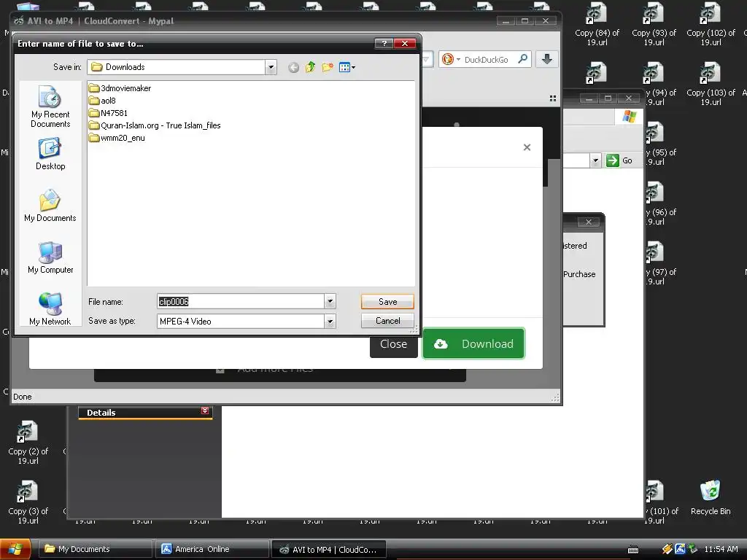The image size is (747, 560).
Task: Go back using the dialog back arrow
Action: (293, 68)
